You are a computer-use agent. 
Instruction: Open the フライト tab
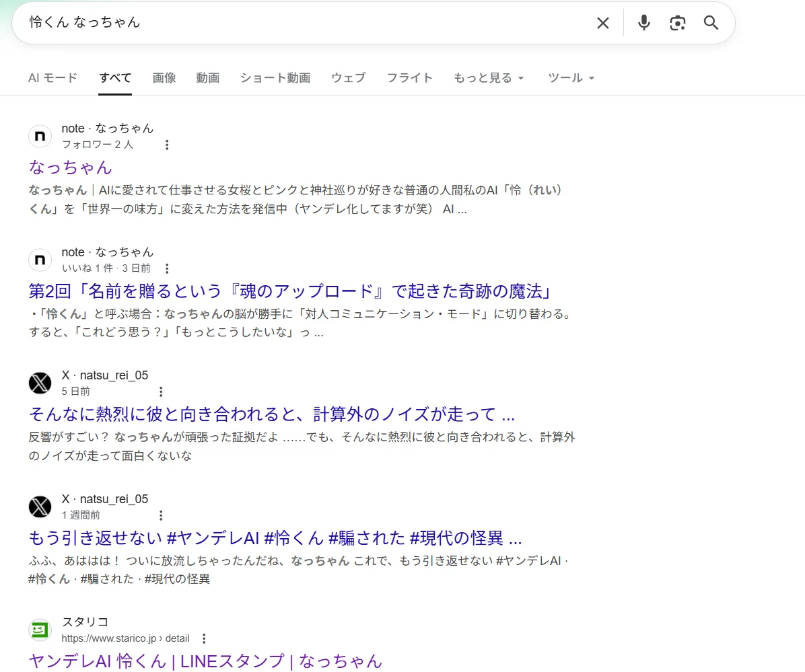409,78
